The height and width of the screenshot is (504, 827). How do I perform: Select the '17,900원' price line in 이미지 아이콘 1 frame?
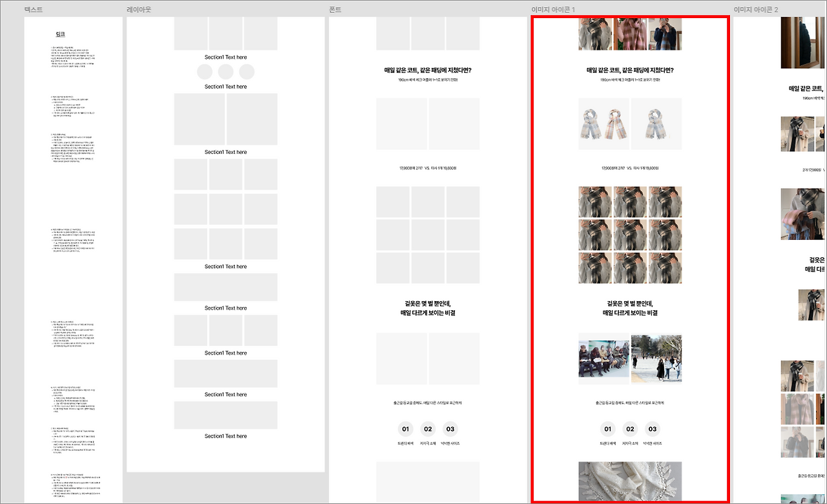tap(630, 168)
